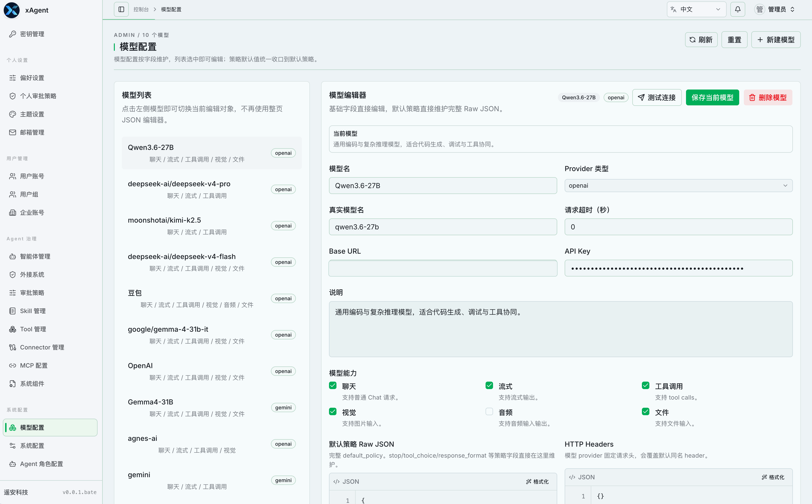Select Qwen3.6-27B in the model list
Screen dimensions: 812x504
click(x=211, y=153)
